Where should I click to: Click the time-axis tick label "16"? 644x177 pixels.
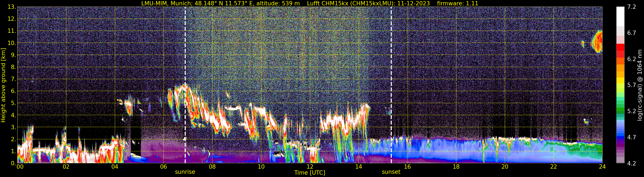407,167
